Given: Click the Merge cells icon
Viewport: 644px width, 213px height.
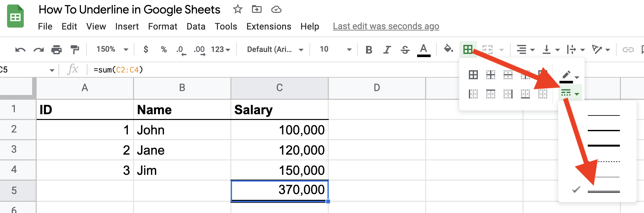Looking at the screenshot, I should [x=487, y=49].
